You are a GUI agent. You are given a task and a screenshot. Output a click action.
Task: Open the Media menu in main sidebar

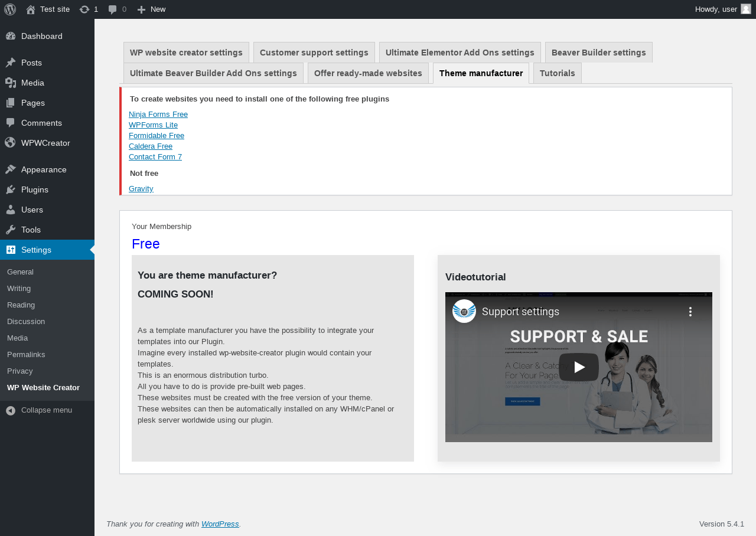47,83
